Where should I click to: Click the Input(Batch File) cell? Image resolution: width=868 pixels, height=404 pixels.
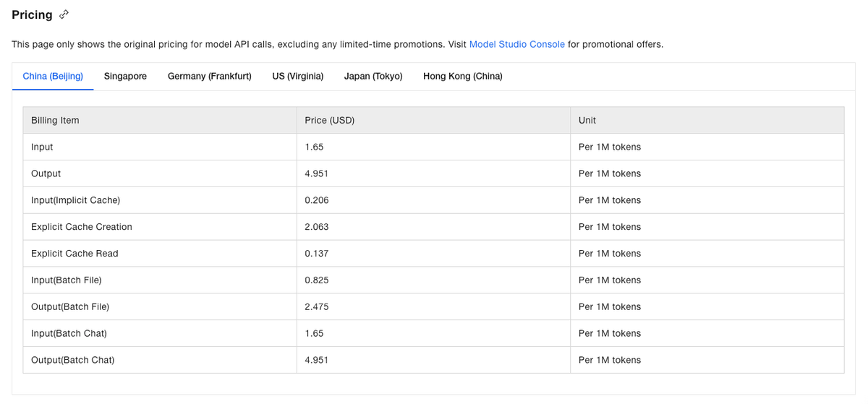pos(160,280)
